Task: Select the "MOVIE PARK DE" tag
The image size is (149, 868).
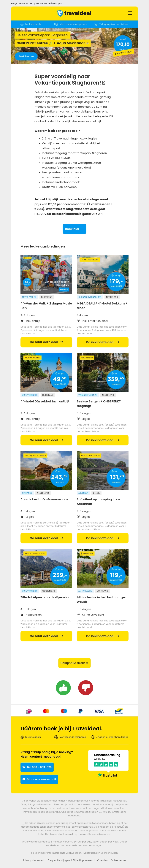Action: click(29, 297)
